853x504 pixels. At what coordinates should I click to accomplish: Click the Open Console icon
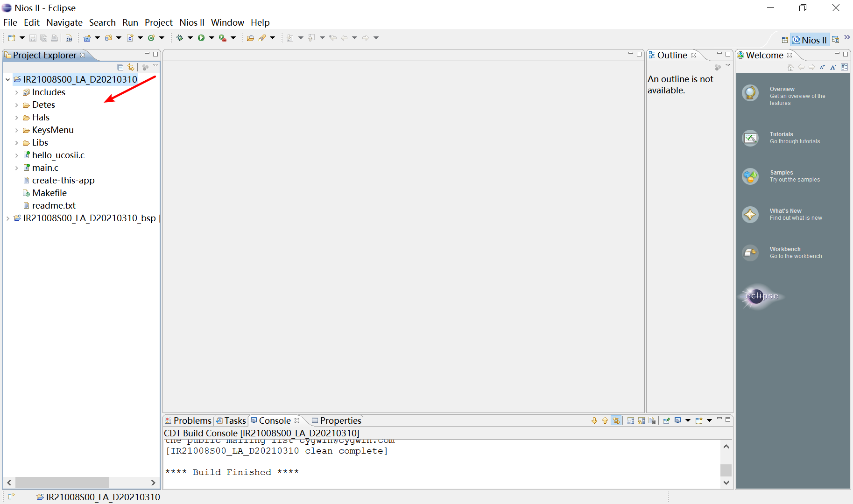699,420
